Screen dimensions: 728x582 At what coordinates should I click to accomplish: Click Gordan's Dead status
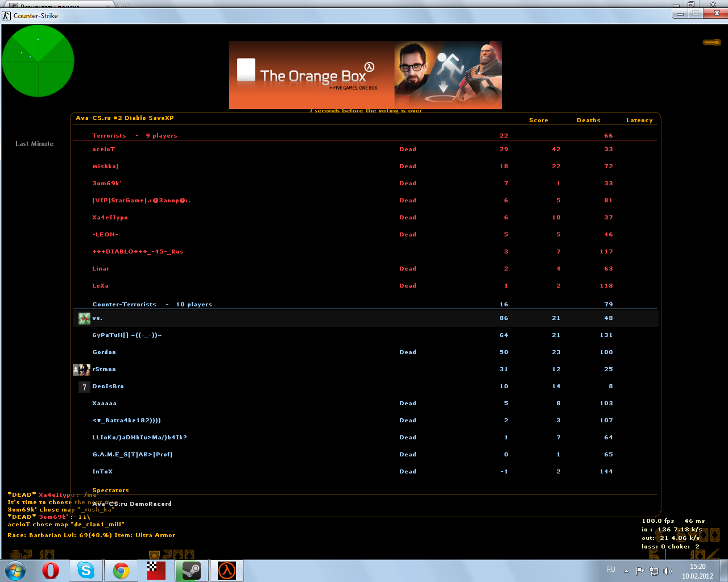(x=408, y=352)
